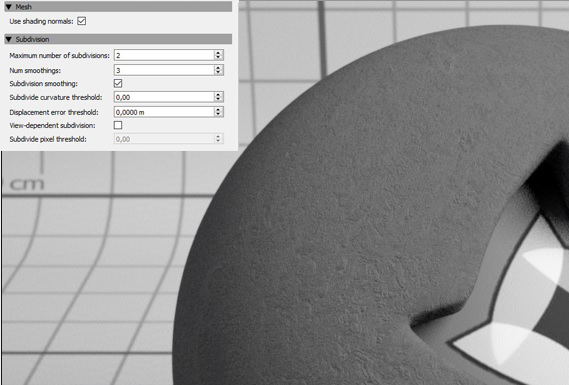Enable View-dependent subdivision checkbox
The width and height of the screenshot is (569, 385).
(118, 125)
